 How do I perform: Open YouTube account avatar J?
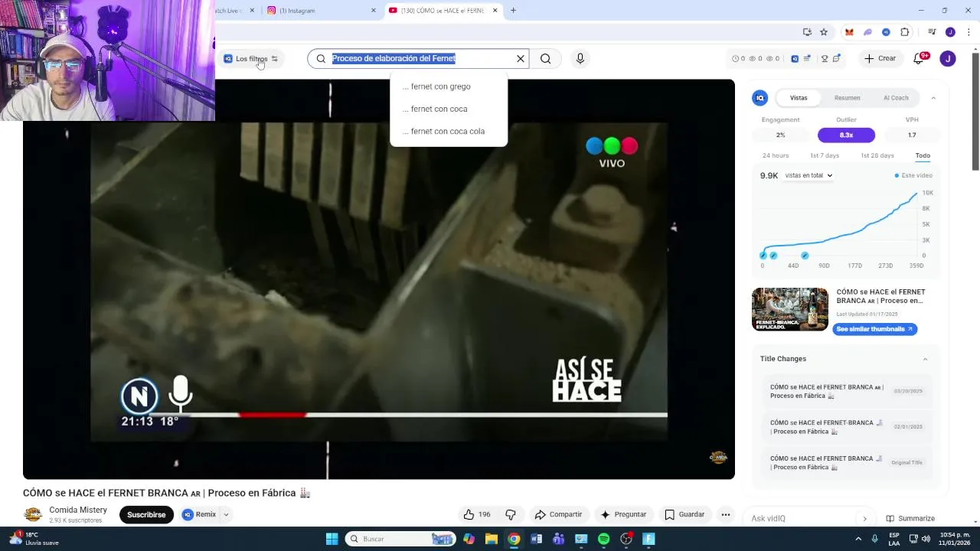click(x=948, y=58)
